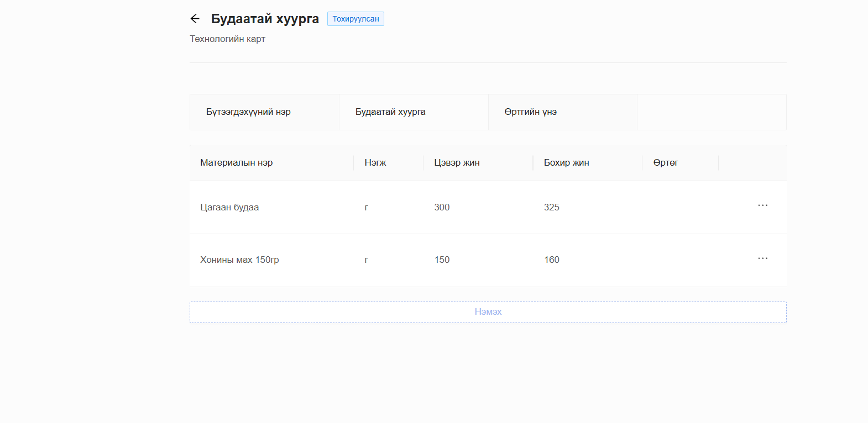This screenshot has height=423, width=868.
Task: Click the net weight value 150
Action: tap(442, 260)
